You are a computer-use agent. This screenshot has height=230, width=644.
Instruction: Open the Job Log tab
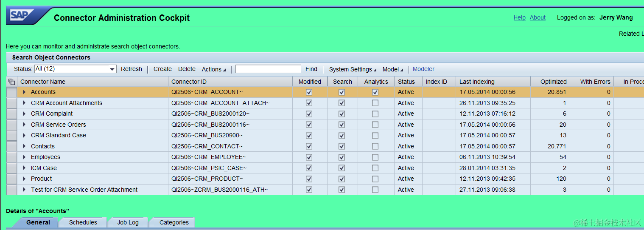[x=128, y=222]
